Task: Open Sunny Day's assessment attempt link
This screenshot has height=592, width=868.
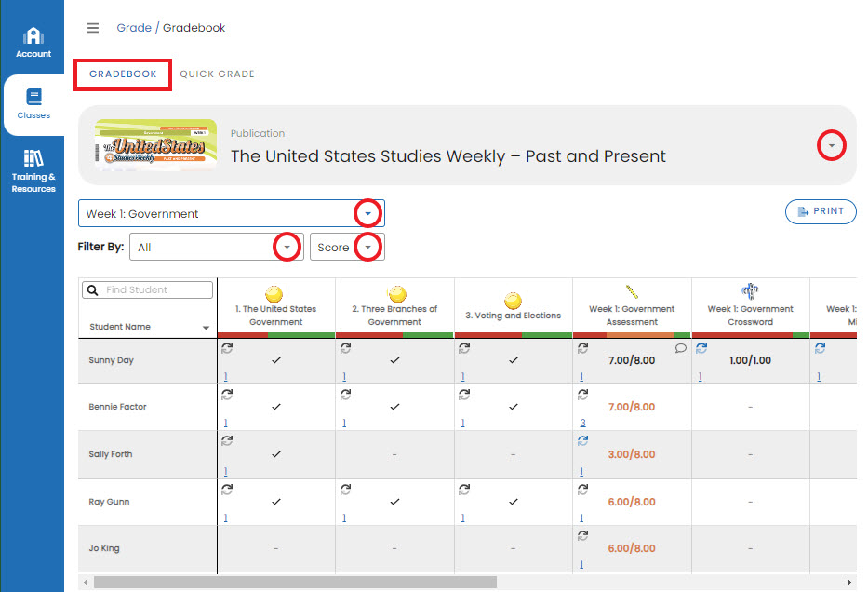Action: [581, 377]
